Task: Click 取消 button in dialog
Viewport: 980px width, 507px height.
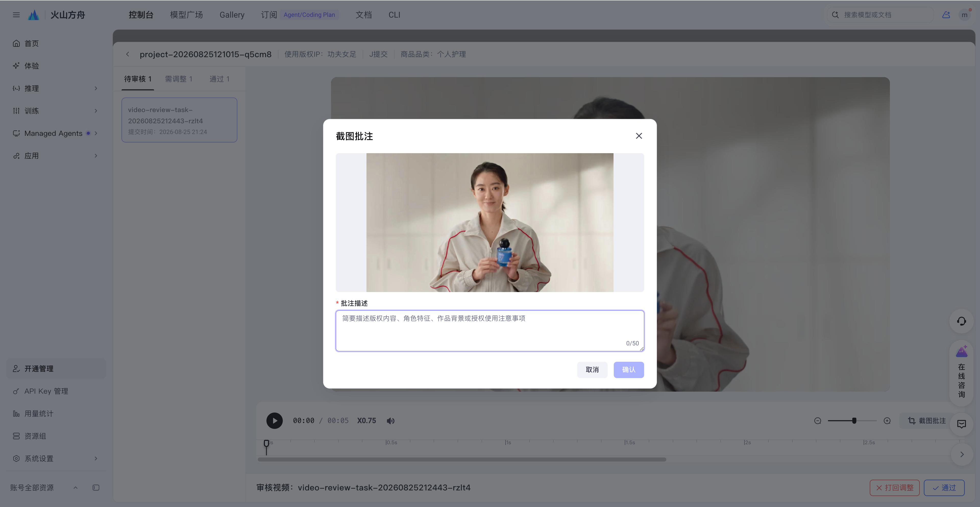Action: (592, 370)
